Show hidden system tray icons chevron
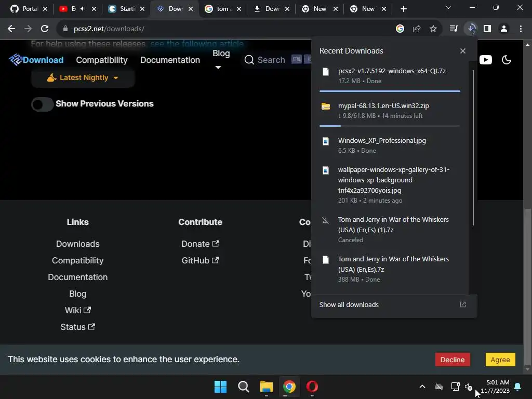The width and height of the screenshot is (532, 399). click(422, 387)
